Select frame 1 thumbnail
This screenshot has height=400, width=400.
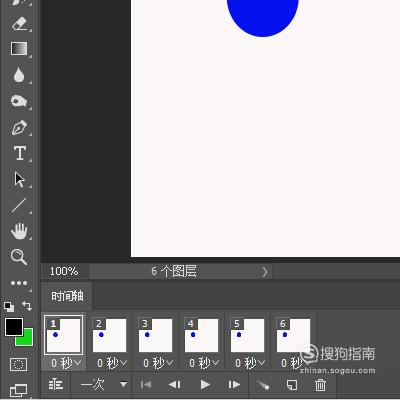64,335
